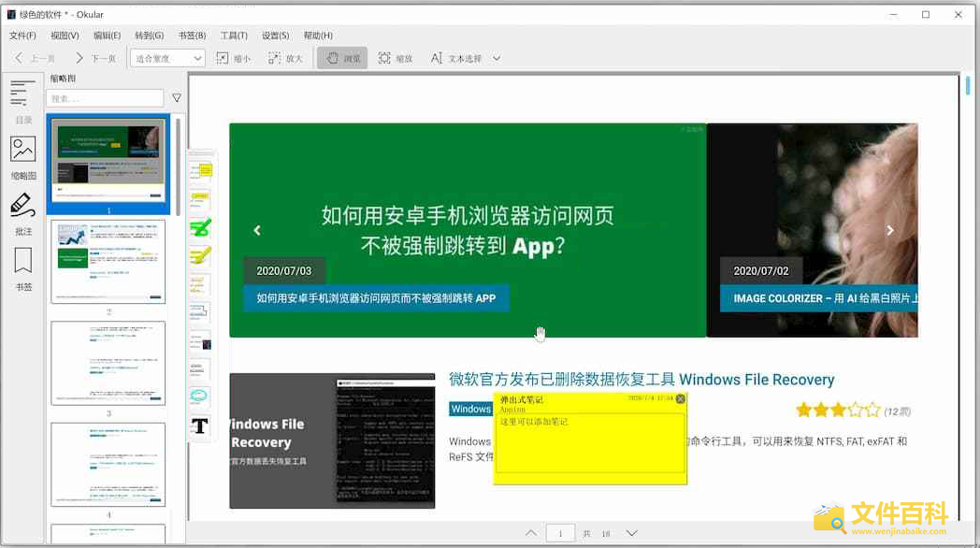The image size is (980, 548).
Task: Activate the 浏览 hand browse tool
Action: point(342,58)
